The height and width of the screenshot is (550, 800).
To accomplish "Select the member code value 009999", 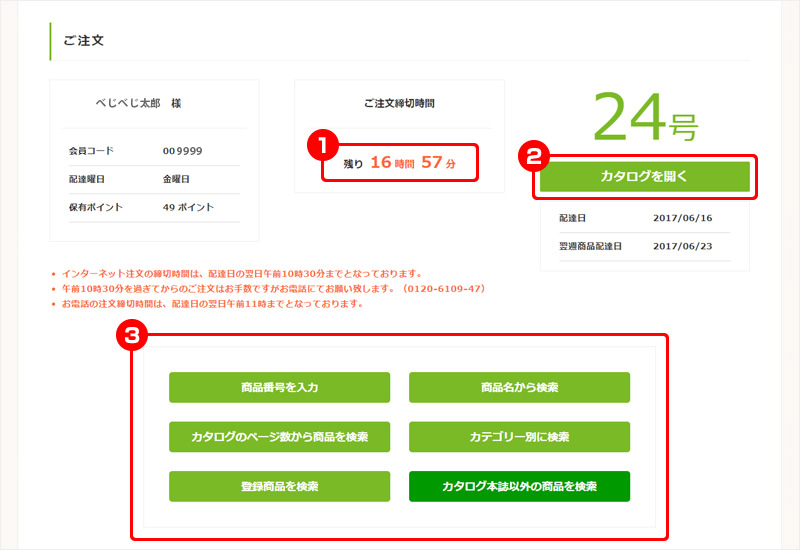I will [x=182, y=152].
